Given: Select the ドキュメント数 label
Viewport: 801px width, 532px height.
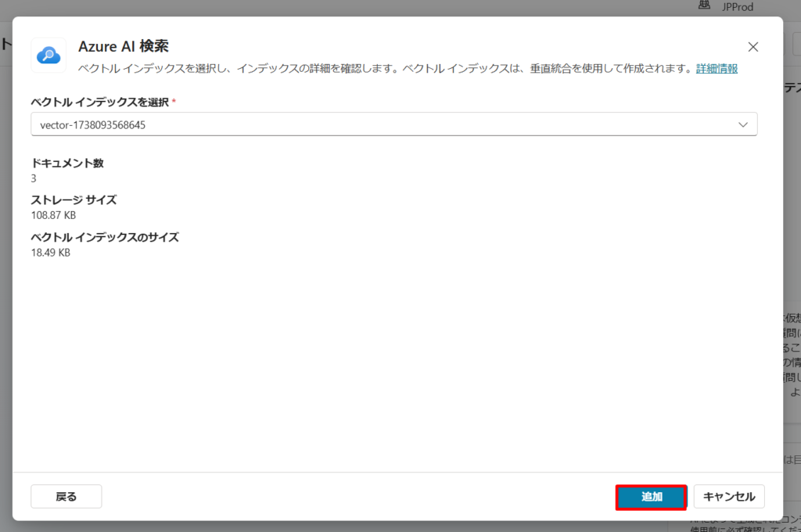Looking at the screenshot, I should tap(67, 163).
